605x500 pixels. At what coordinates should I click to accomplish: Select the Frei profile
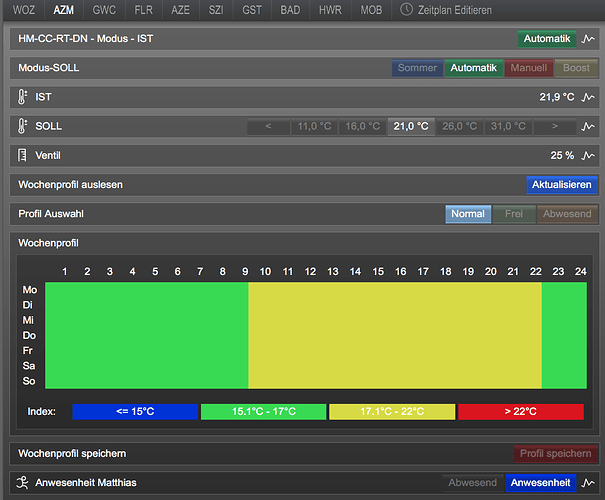(x=514, y=214)
